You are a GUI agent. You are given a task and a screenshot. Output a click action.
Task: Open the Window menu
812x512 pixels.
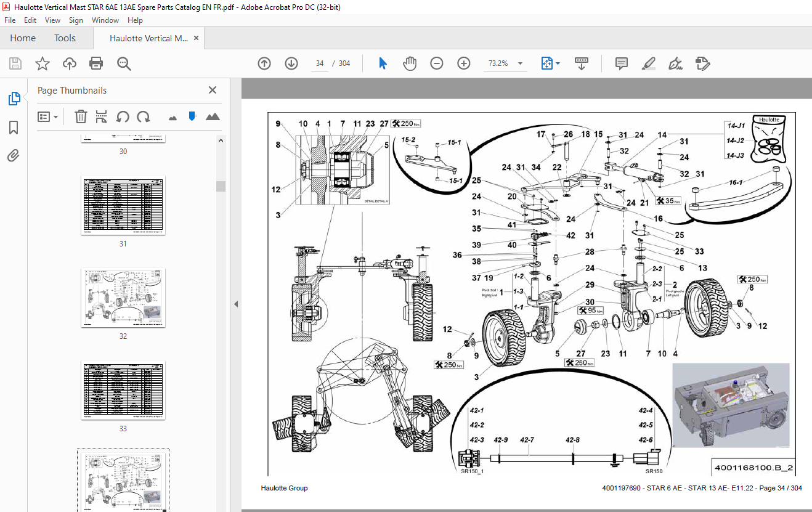pyautogui.click(x=105, y=20)
